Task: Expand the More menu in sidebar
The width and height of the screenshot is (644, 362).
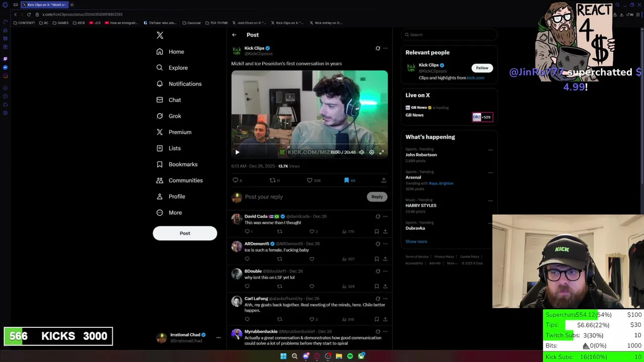Action: tap(169, 213)
